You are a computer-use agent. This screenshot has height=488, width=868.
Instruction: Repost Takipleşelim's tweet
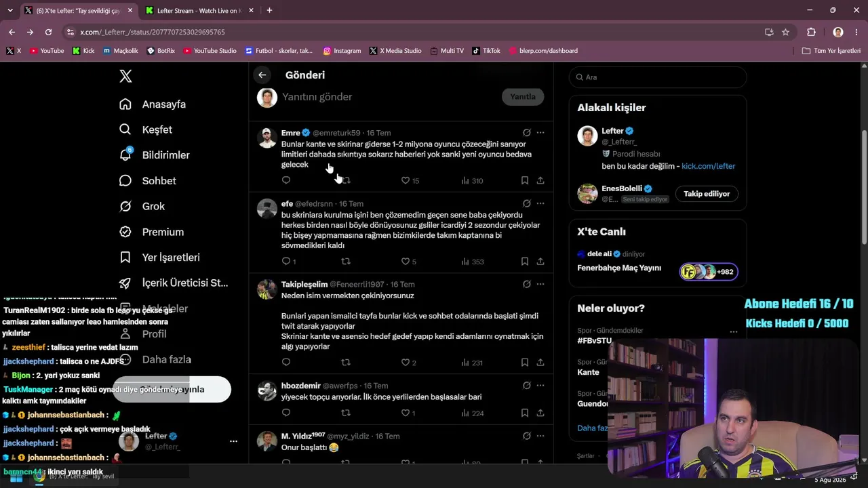[x=346, y=362]
